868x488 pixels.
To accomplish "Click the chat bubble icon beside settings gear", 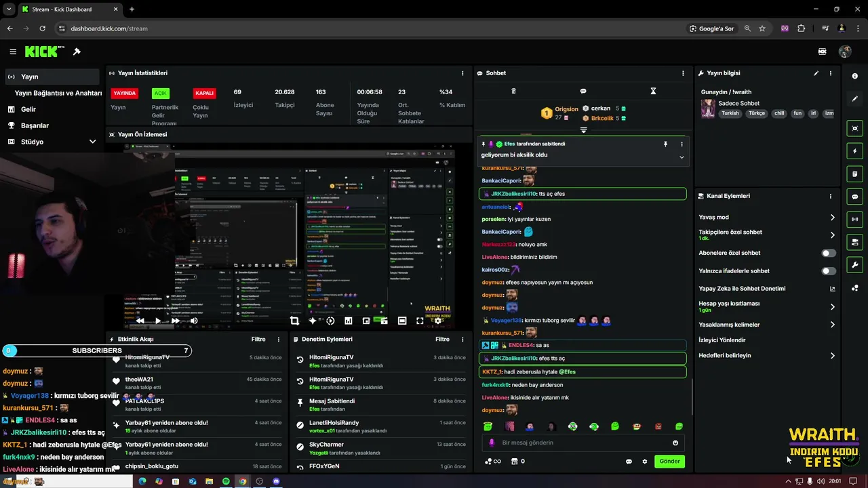I will 629,462.
